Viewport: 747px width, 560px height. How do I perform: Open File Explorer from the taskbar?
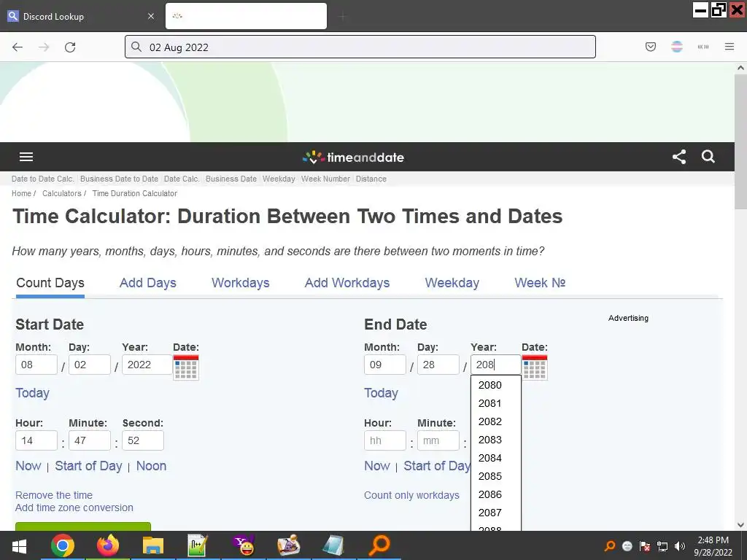(x=153, y=545)
